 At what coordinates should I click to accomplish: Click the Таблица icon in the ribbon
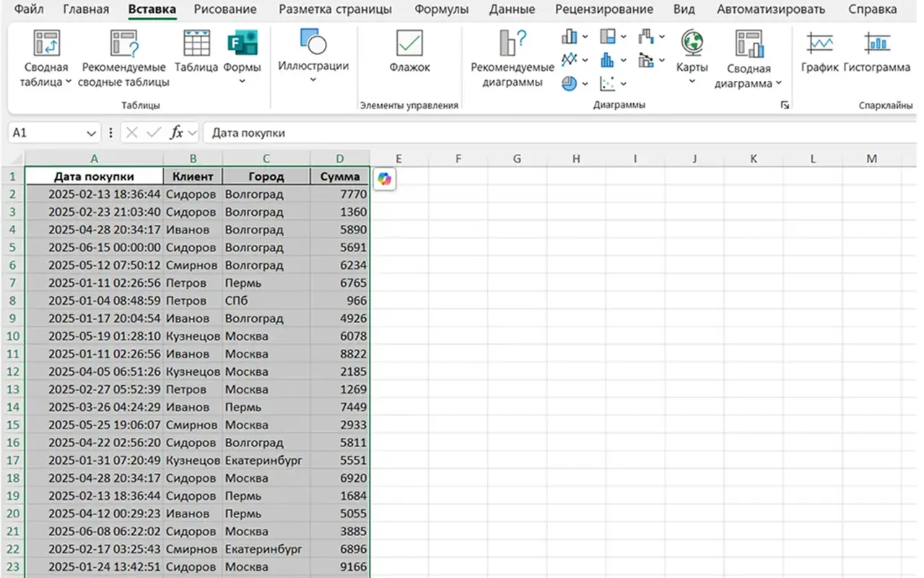pyautogui.click(x=196, y=45)
